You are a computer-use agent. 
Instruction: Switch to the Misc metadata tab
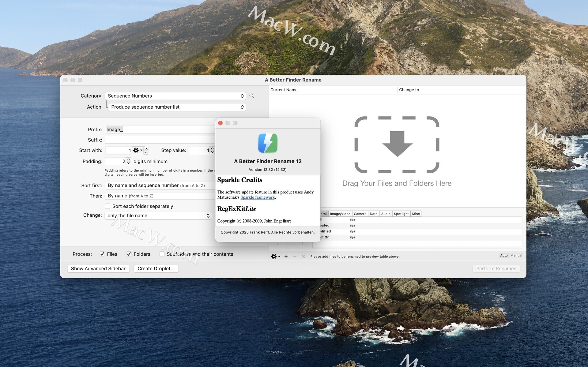(416, 214)
